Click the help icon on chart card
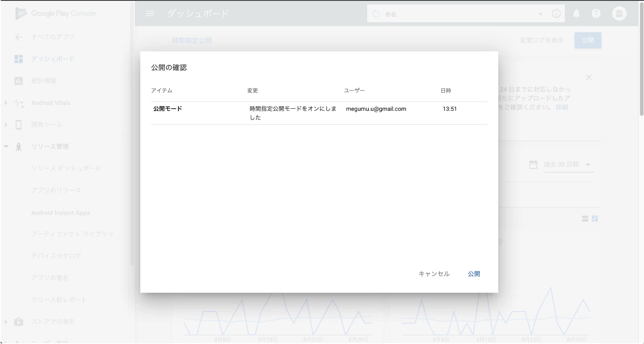The image size is (644, 344). [x=500, y=242]
